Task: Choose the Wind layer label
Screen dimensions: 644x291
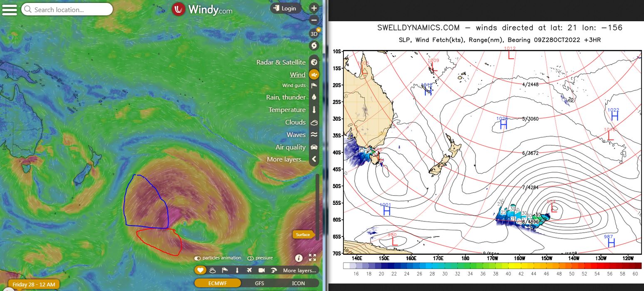Action: pyautogui.click(x=298, y=75)
